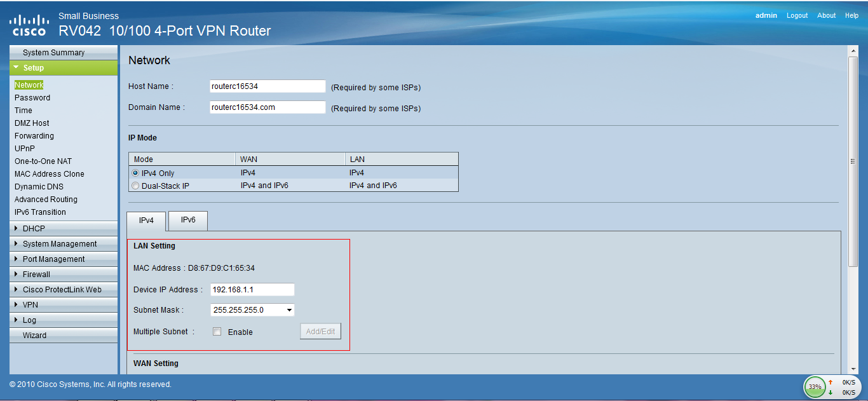Click the scrollbar down arrow
868x401 pixels.
pos(853,369)
